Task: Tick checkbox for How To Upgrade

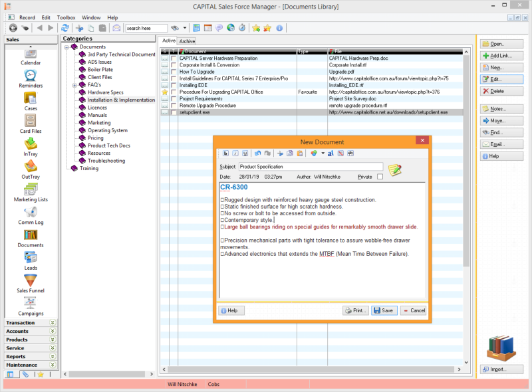Action: click(174, 72)
